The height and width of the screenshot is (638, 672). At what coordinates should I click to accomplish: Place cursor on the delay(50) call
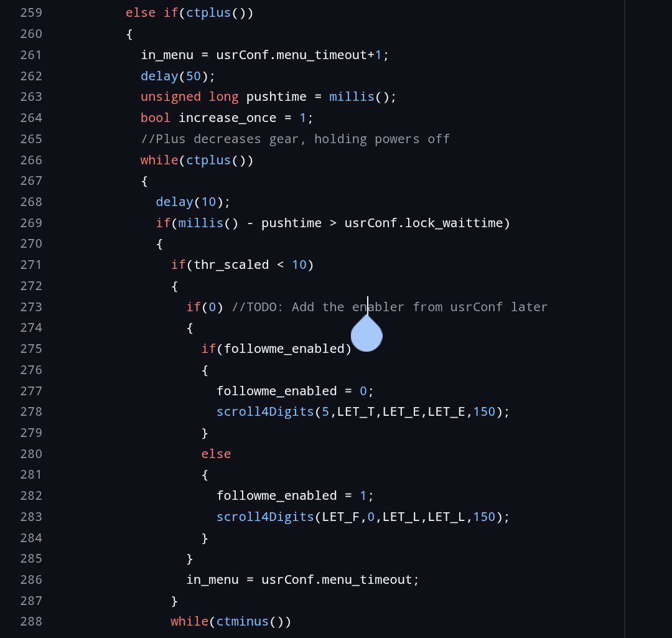click(177, 76)
